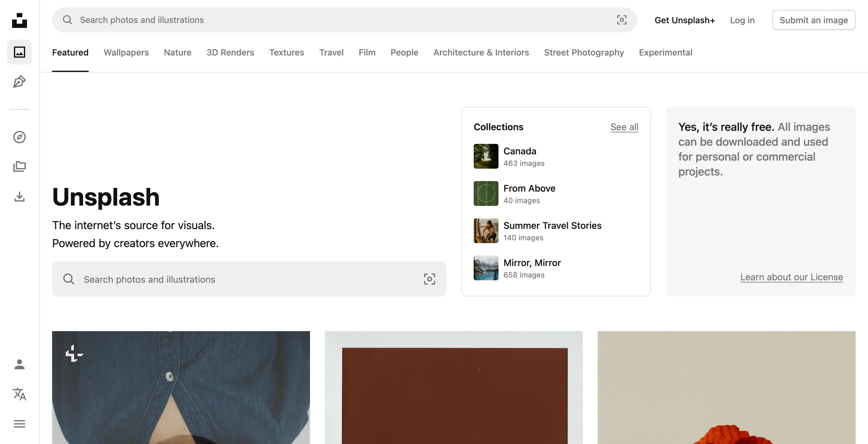Screen dimensions: 868x444
Task: Open the denim shirt photo
Action: pyautogui.click(x=181, y=387)
